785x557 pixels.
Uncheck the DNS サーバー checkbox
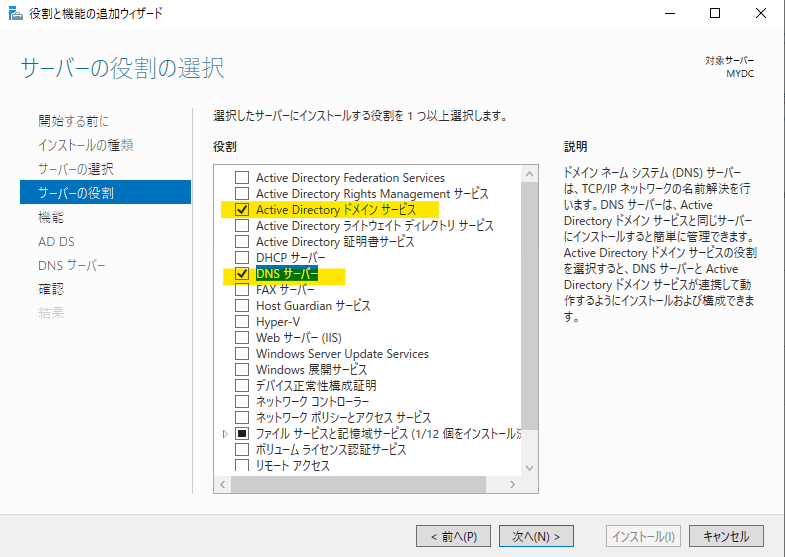[241, 274]
